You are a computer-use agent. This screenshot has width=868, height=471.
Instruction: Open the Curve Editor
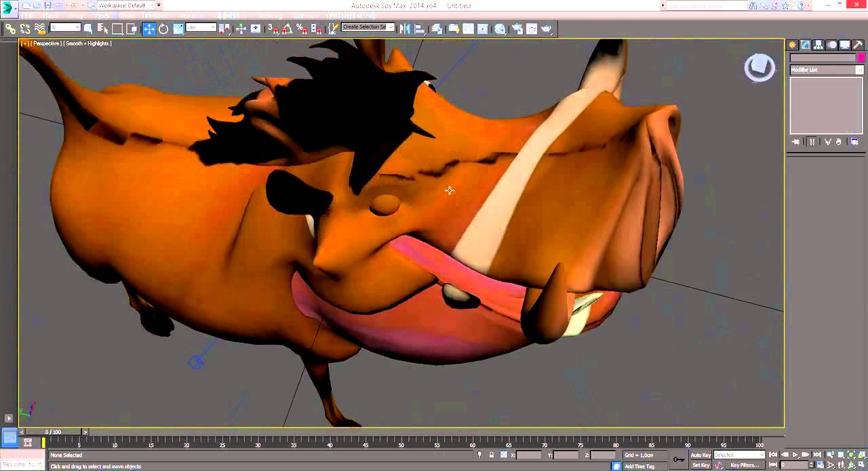468,29
